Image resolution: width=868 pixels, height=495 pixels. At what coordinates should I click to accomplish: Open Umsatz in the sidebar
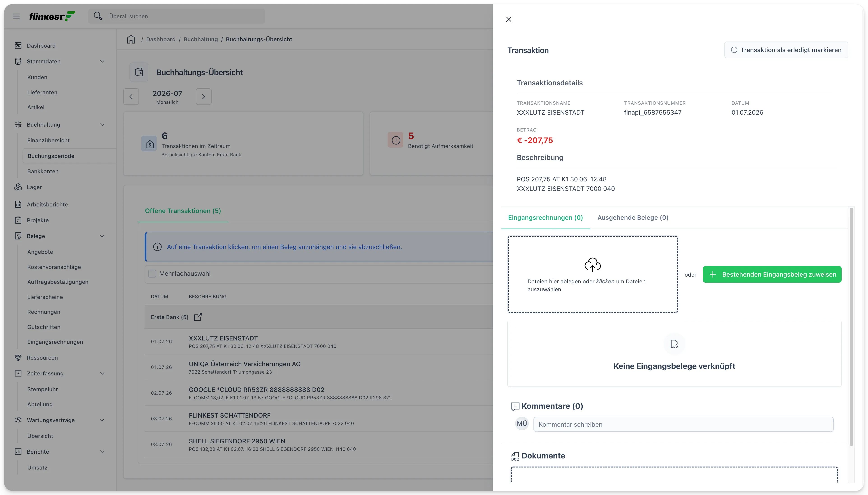(37, 467)
